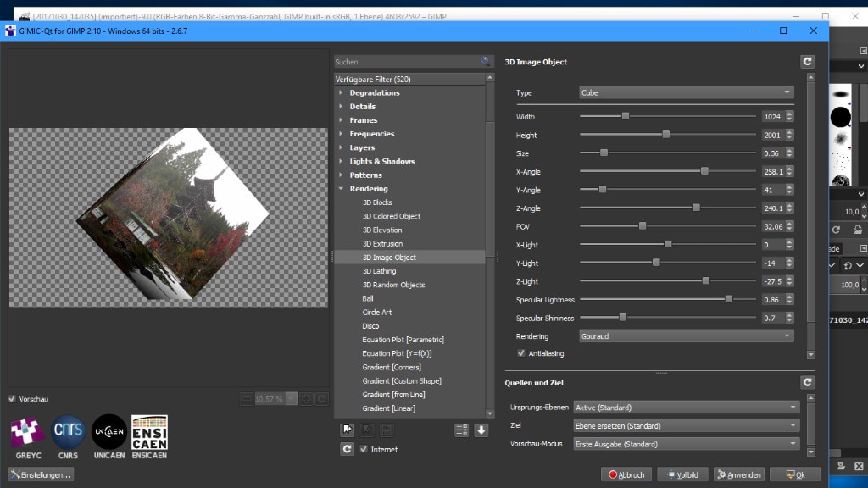Reset the Quellen und Ziel settings
This screenshot has width=868, height=488.
tap(806, 381)
